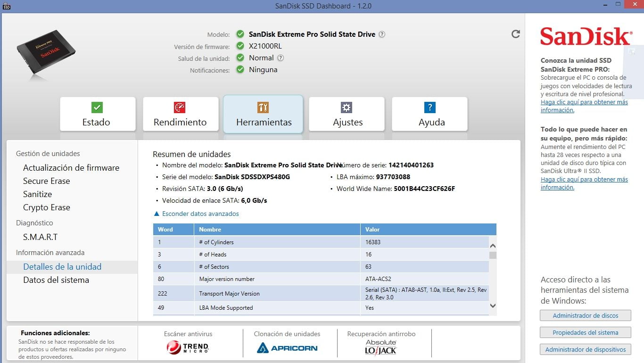Click the green check beside Salud de la unidad
644x363 pixels.
tap(240, 58)
